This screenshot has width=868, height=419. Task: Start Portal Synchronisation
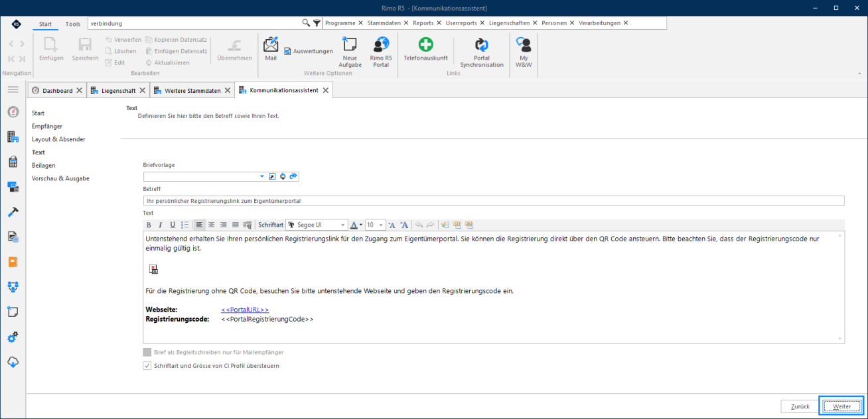[x=482, y=52]
